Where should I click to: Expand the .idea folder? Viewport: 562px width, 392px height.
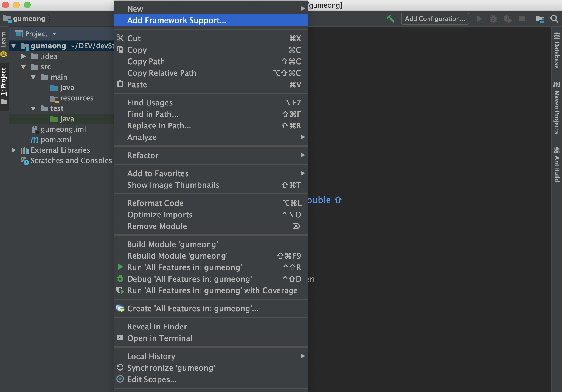click(x=24, y=56)
